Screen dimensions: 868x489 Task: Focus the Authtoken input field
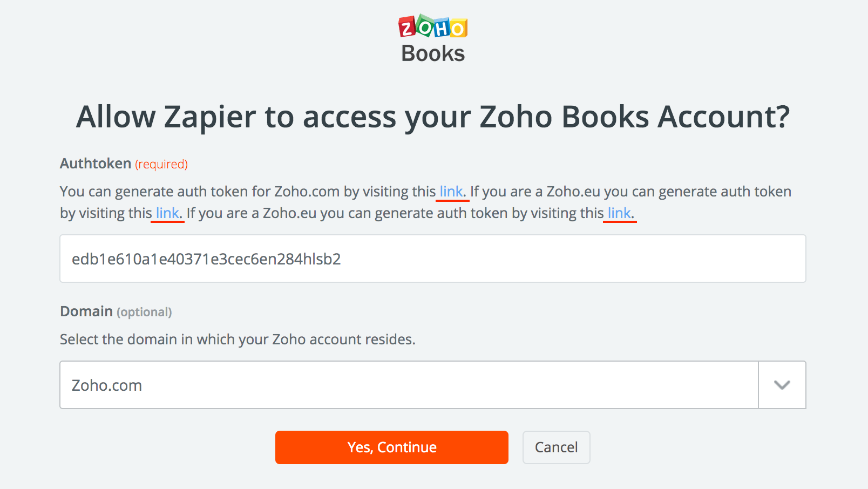432,259
